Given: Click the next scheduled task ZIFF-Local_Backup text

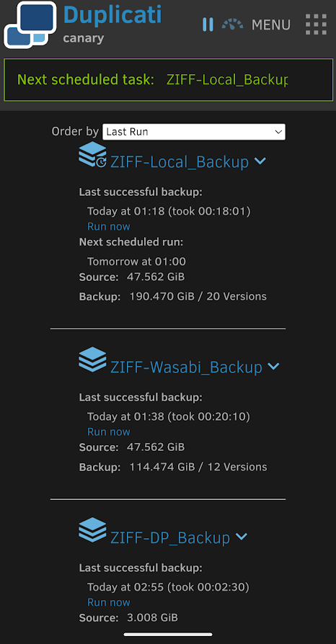Looking at the screenshot, I should click(x=227, y=80).
